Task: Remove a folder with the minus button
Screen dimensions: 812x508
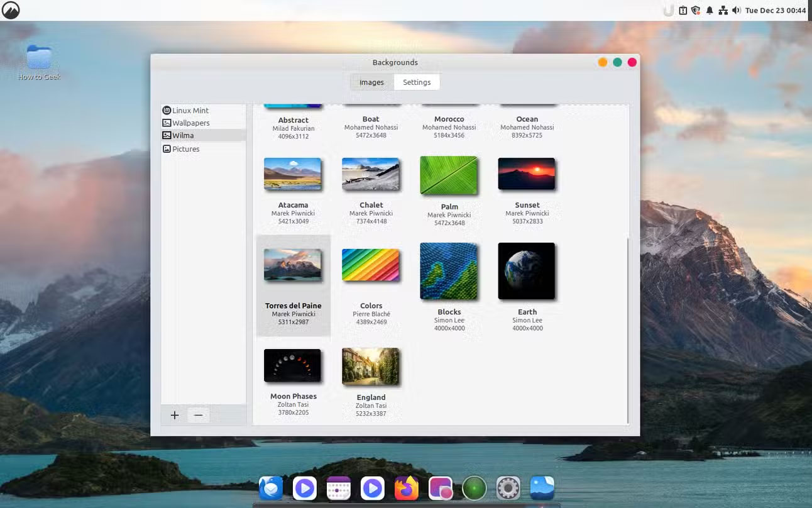Action: (x=199, y=415)
